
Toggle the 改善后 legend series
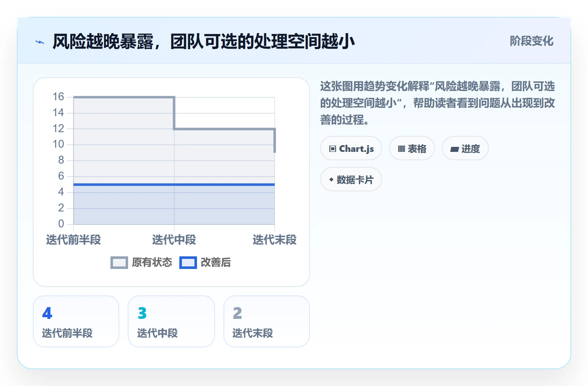[205, 263]
